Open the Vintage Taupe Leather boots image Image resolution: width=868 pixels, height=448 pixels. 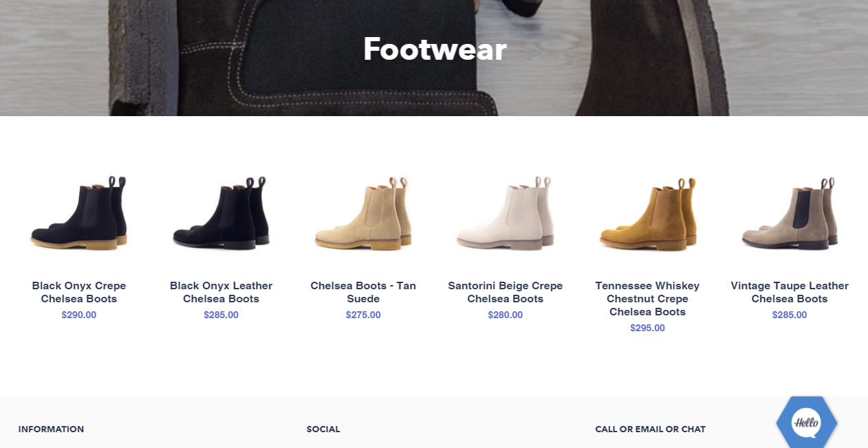click(790, 214)
